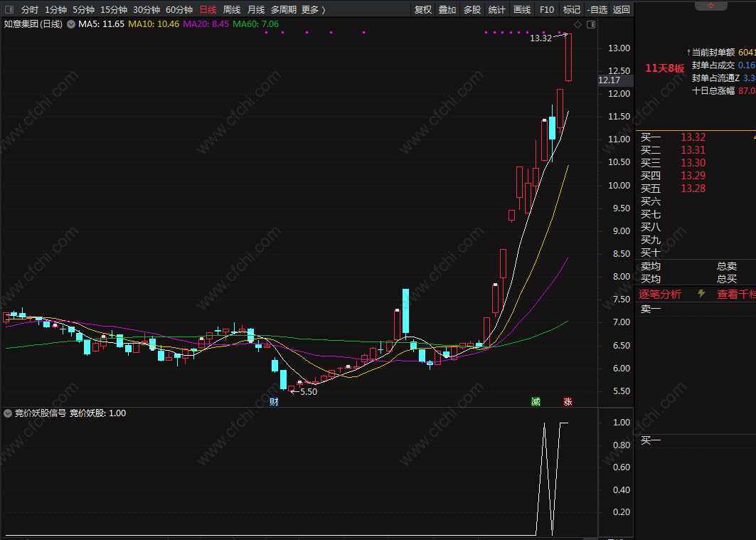
Task: Switch to the 周线 weekly chart
Action: click(x=232, y=10)
